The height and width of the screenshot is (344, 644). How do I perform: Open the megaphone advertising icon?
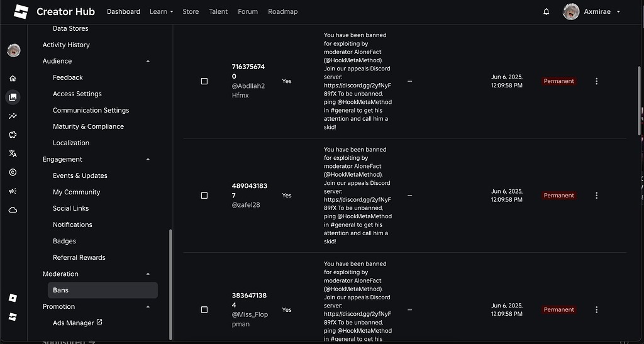click(13, 191)
